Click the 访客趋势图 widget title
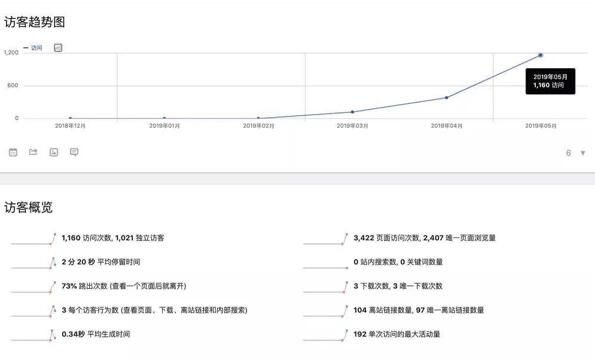This screenshot has width=595, height=360. [35, 22]
